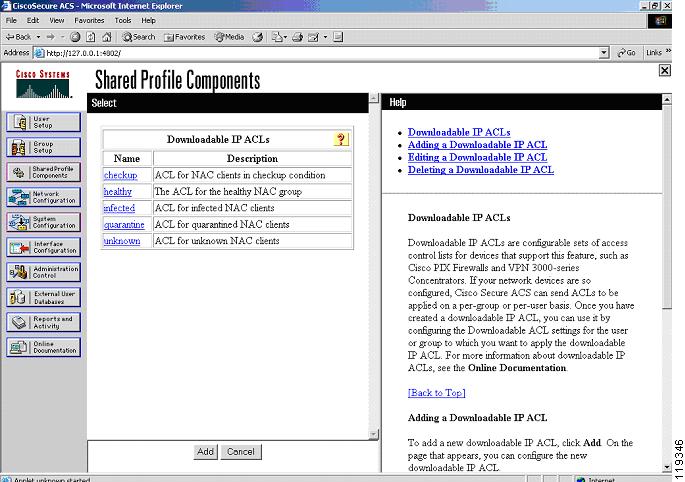Screen dimensions: 685x482
Task: Go to Network Configuration section
Action: tap(43, 197)
